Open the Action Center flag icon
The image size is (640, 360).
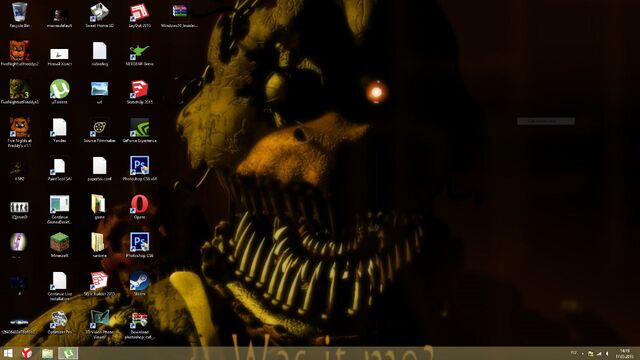tap(591, 353)
